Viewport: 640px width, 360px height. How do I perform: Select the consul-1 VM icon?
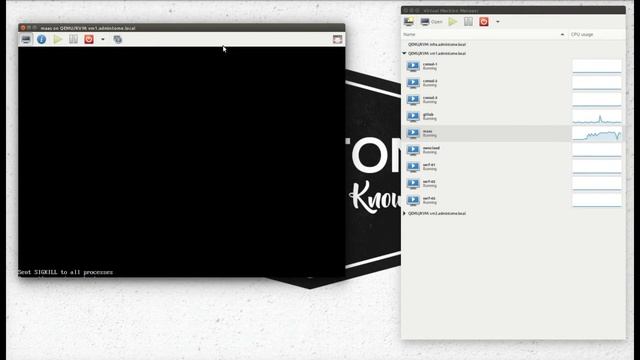click(x=413, y=66)
